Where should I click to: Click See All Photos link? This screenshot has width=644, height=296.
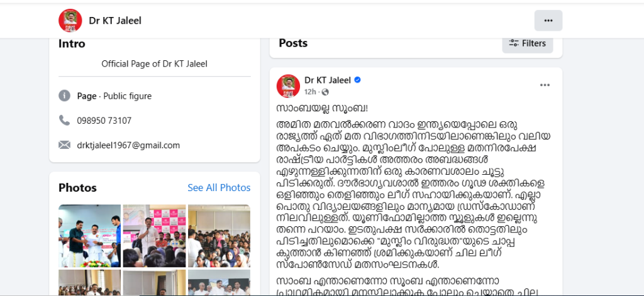pos(219,188)
